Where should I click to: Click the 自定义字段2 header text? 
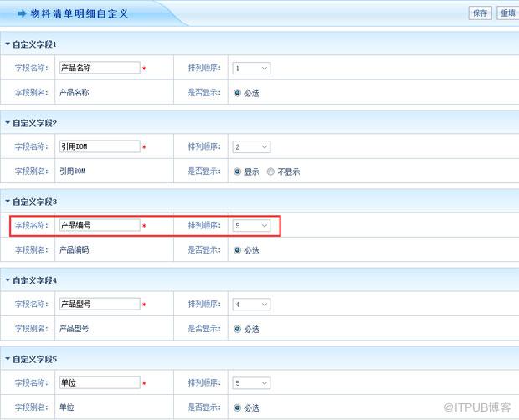(34, 123)
